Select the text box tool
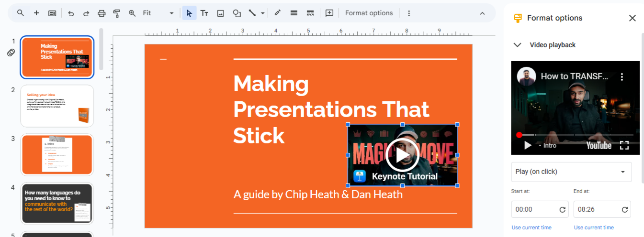This screenshot has width=644, height=237. tap(204, 13)
